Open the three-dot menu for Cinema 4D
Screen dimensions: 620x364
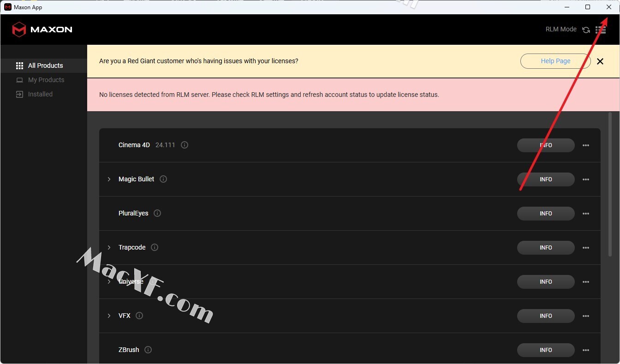(586, 145)
